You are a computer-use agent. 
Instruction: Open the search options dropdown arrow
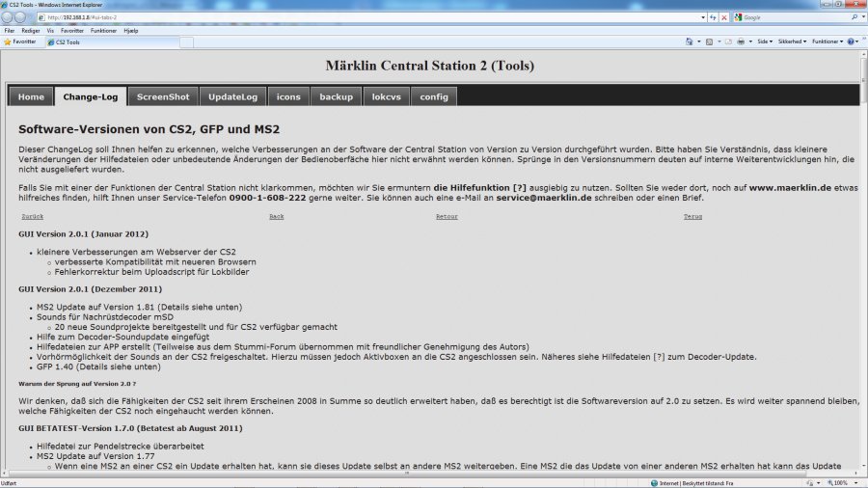(863, 17)
